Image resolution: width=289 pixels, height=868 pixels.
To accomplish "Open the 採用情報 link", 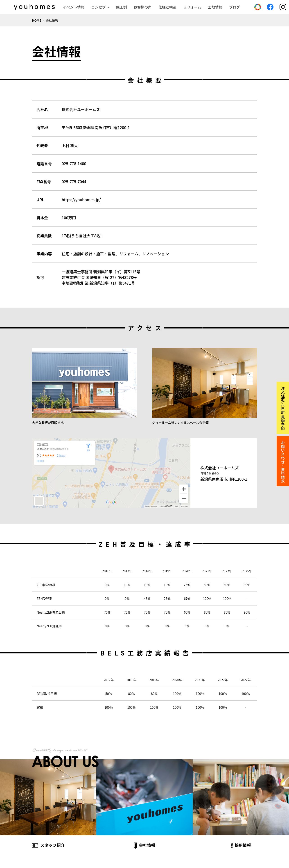I will (x=241, y=845).
